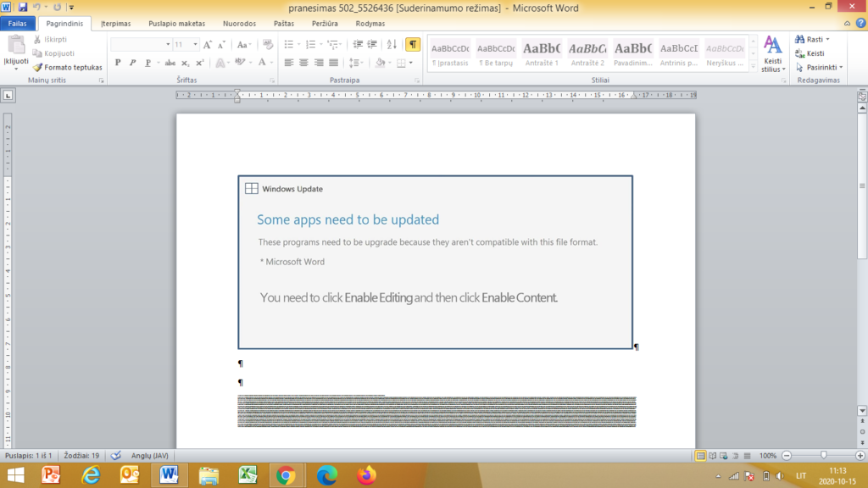
Task: Expand the bullet list options arrow
Action: click(298, 44)
